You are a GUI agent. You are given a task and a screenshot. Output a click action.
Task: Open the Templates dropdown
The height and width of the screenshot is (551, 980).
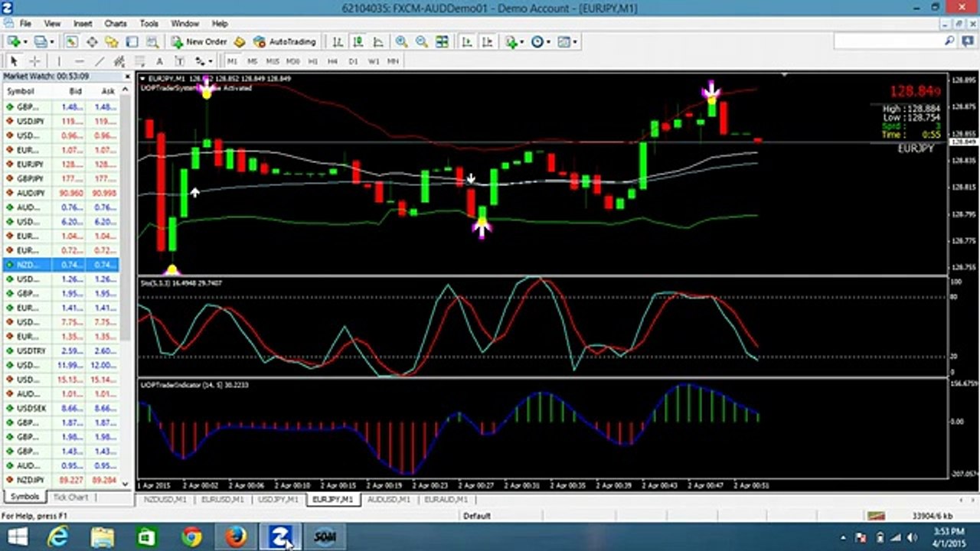[x=567, y=41]
